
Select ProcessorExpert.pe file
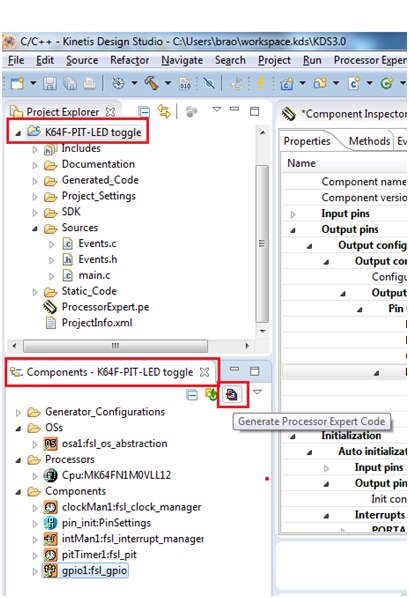coord(105,307)
